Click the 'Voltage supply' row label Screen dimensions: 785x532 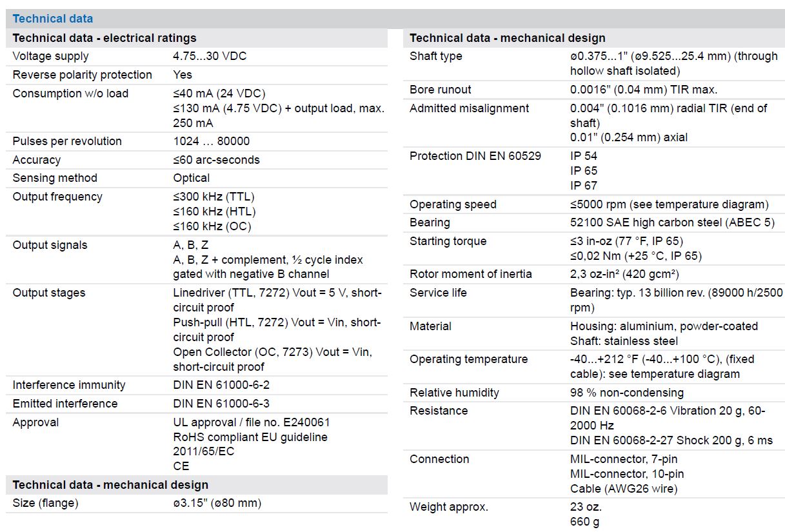coord(51,56)
